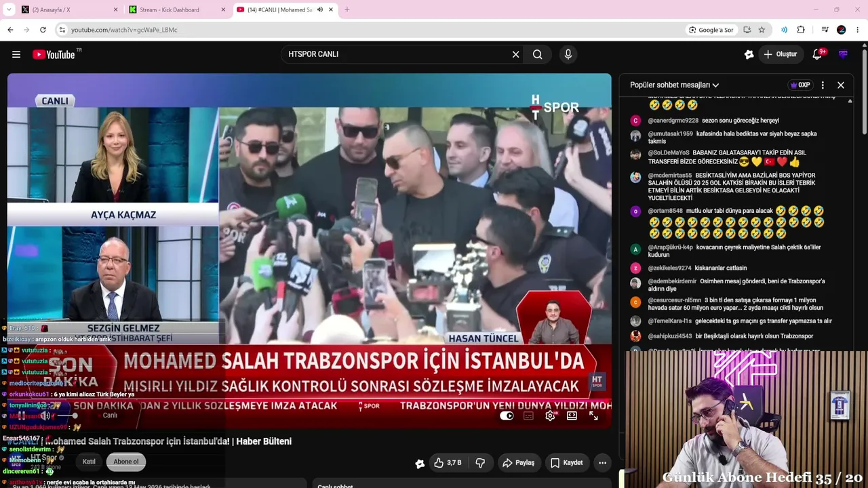The image size is (868, 488).
Task: Open @mcdemirtas55 chat author name
Action: 670,176
